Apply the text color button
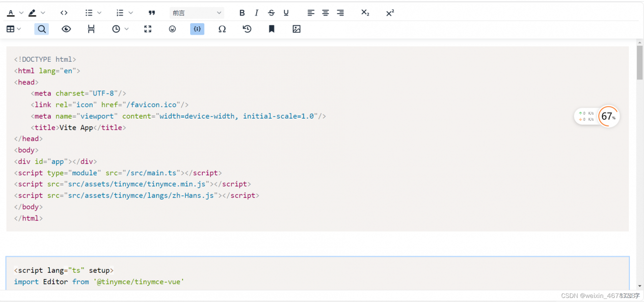The width and height of the screenshot is (644, 302). 11,13
